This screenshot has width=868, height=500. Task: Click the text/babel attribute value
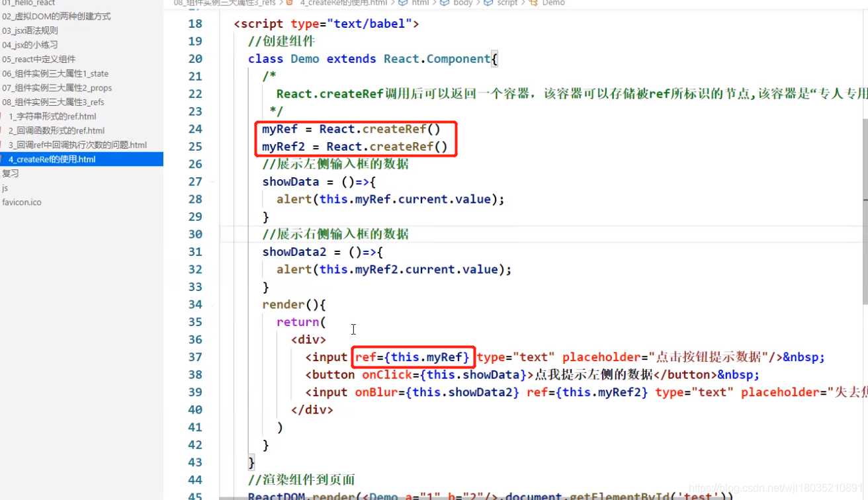tap(370, 24)
